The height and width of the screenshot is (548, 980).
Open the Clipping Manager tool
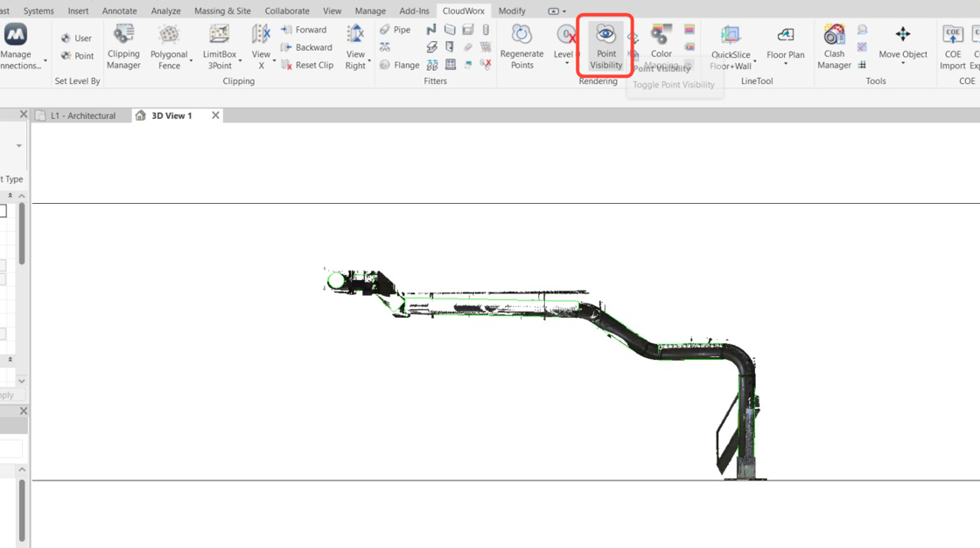(123, 46)
